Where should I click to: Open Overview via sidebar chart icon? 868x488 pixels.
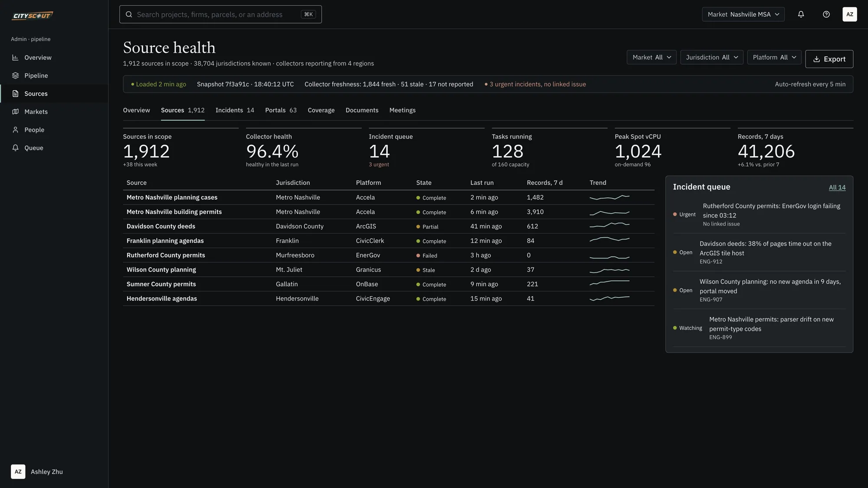coord(15,58)
